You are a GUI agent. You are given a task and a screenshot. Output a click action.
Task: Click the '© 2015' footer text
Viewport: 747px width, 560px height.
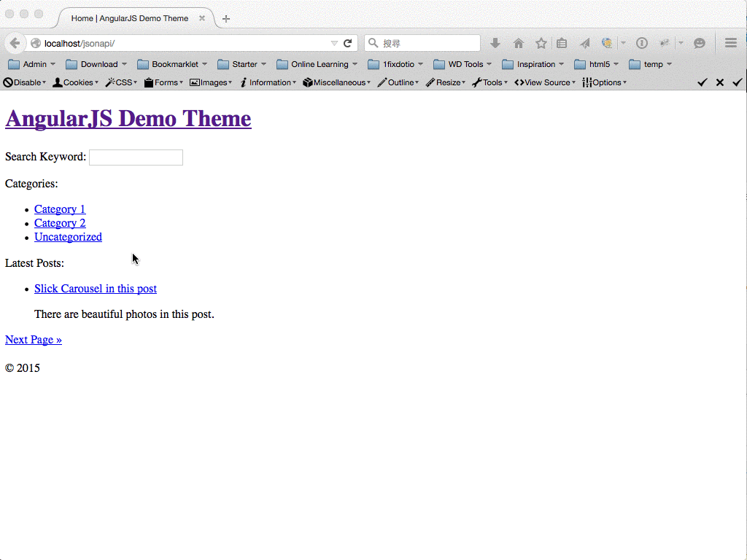[x=23, y=368]
